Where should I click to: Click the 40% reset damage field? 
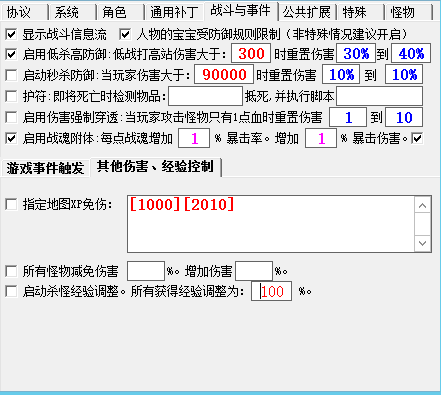pyautogui.click(x=411, y=53)
